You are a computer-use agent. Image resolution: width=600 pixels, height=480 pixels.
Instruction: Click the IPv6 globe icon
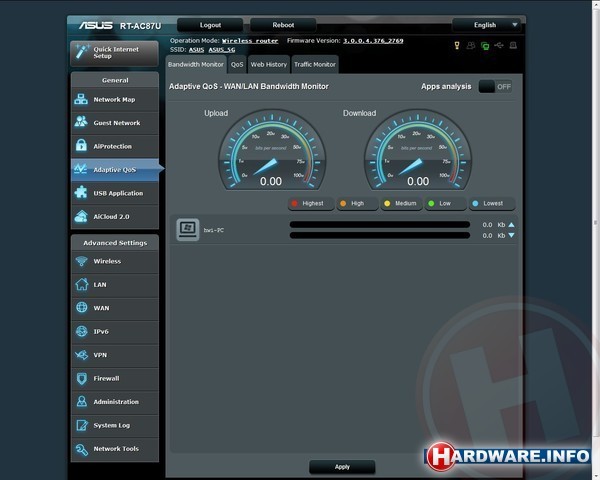(x=82, y=331)
